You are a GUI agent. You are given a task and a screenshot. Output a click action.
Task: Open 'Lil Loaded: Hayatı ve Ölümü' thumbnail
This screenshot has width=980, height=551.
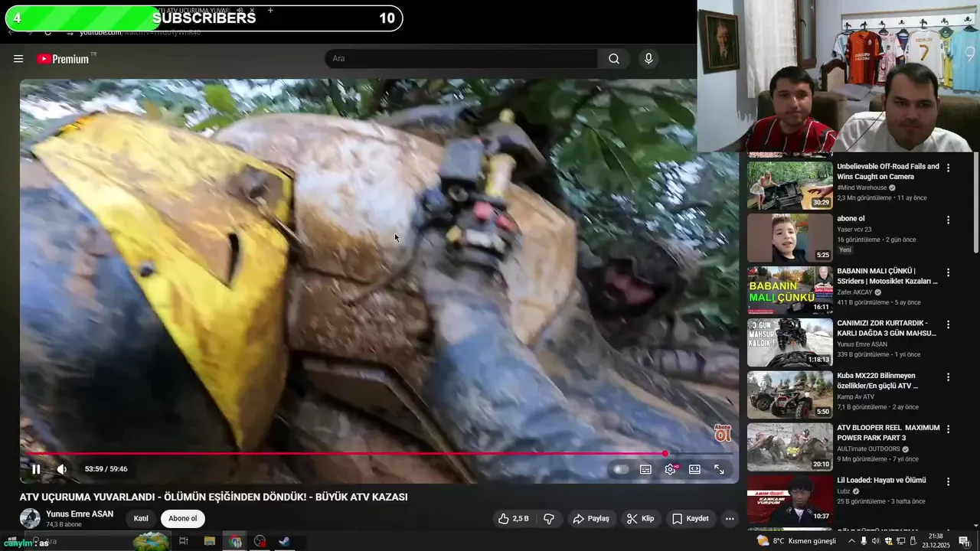(x=789, y=500)
